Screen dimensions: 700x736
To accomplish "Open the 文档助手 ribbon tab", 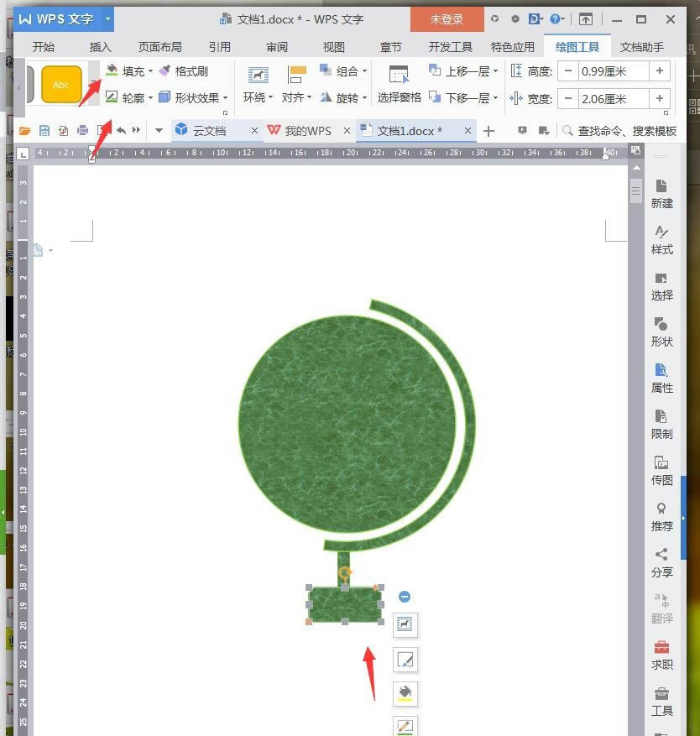I will click(x=642, y=47).
